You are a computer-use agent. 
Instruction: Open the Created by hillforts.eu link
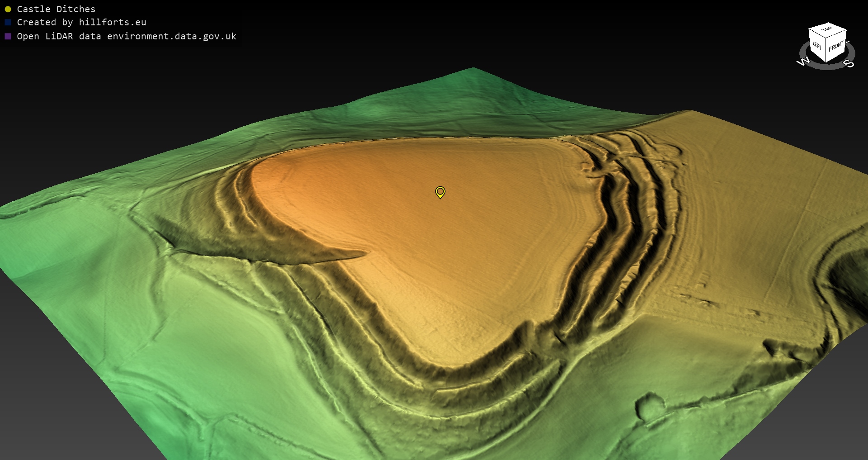[x=81, y=22]
